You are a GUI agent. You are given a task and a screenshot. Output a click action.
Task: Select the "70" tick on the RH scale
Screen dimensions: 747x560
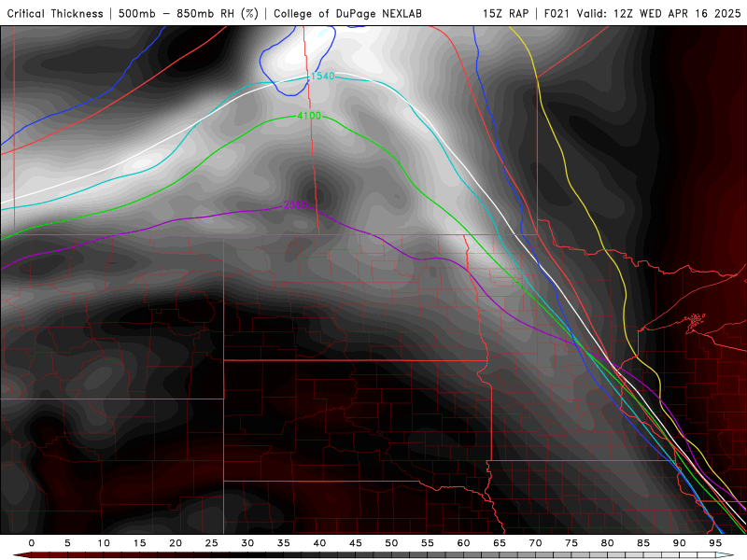(x=535, y=543)
